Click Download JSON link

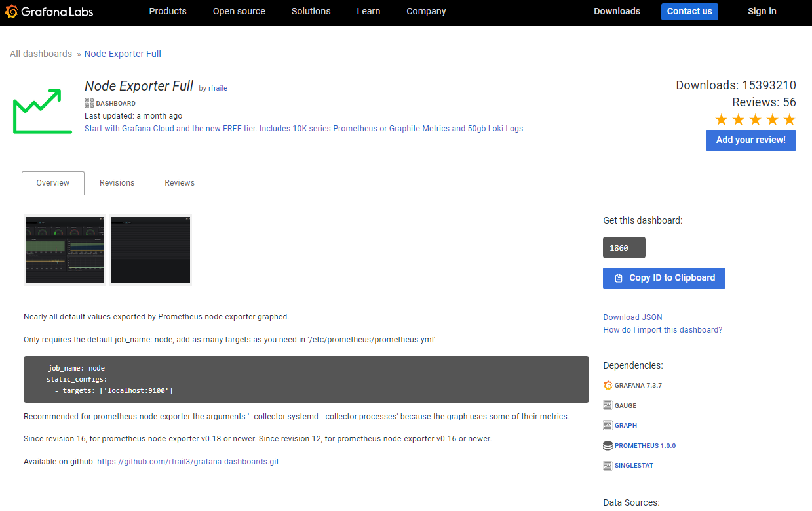(632, 317)
